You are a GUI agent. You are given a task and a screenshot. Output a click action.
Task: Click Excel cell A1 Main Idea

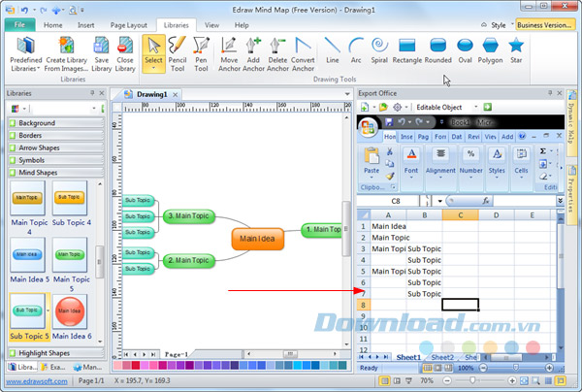tap(389, 226)
